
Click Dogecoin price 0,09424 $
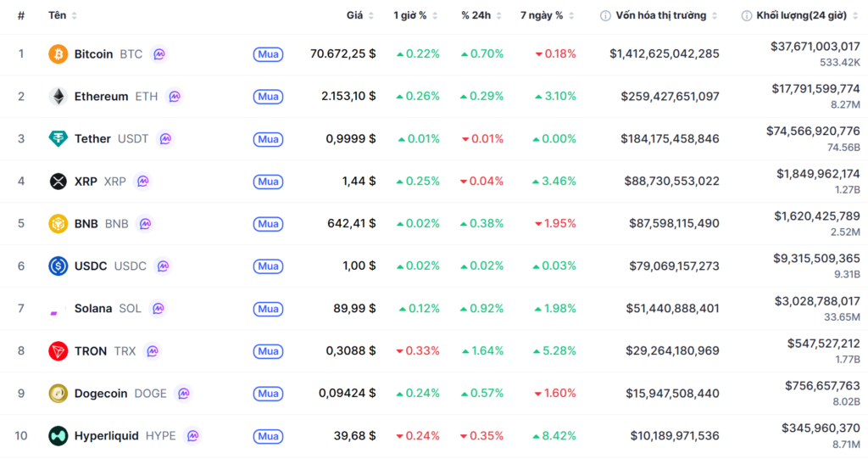coord(347,394)
